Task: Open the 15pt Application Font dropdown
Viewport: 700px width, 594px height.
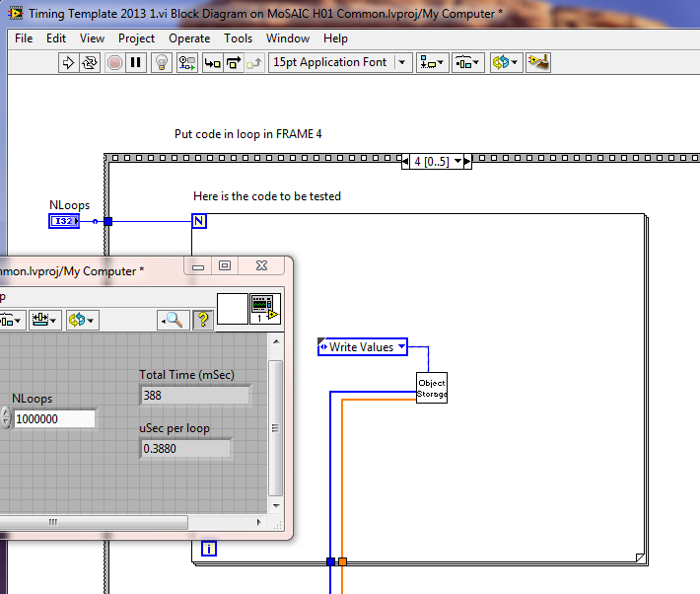Action: [340, 62]
